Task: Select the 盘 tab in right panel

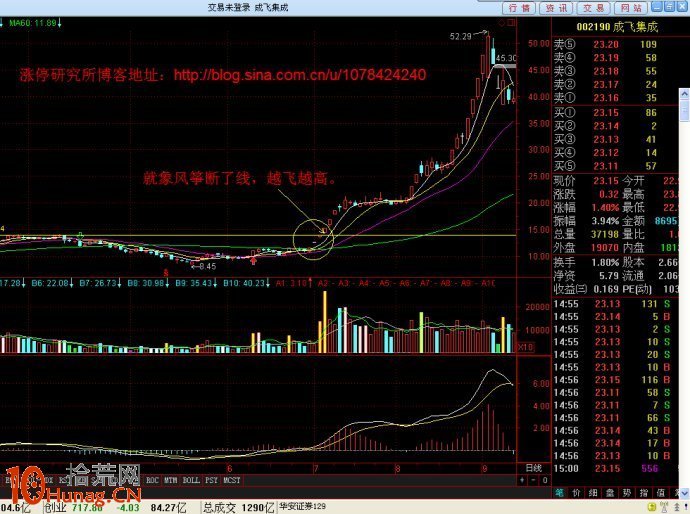Action: [610, 493]
